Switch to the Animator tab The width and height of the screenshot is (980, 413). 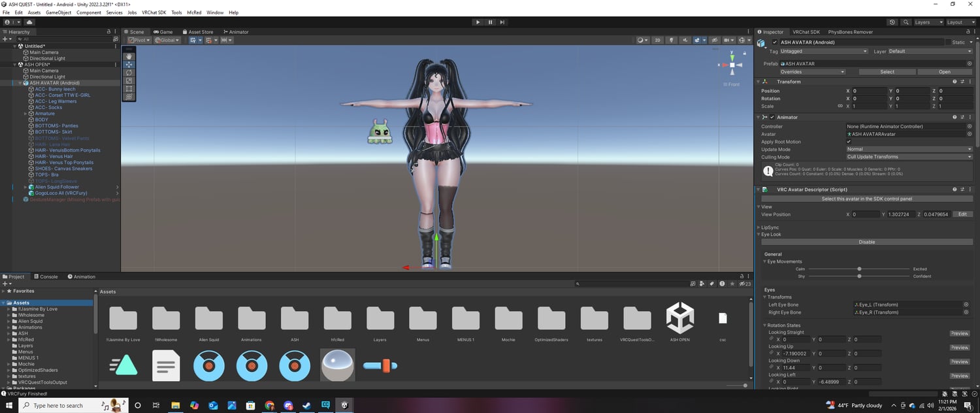(236, 31)
